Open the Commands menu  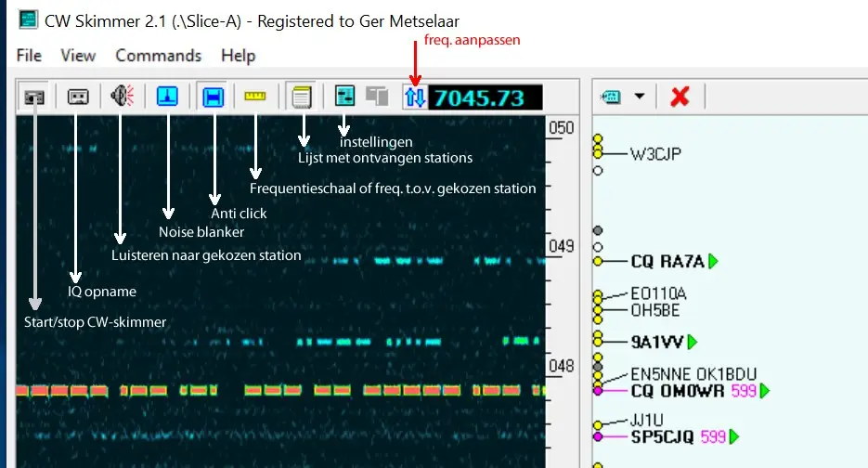[159, 56]
